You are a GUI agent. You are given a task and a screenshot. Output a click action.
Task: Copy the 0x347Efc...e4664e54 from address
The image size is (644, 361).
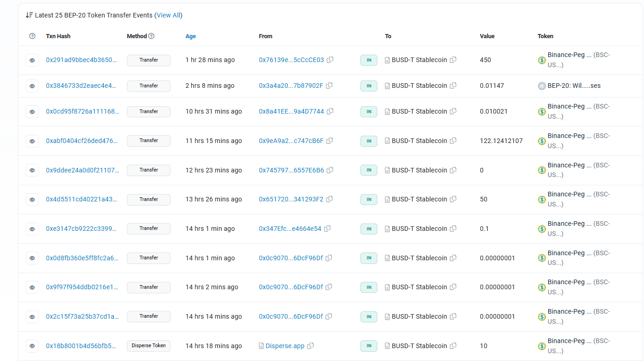(327, 229)
